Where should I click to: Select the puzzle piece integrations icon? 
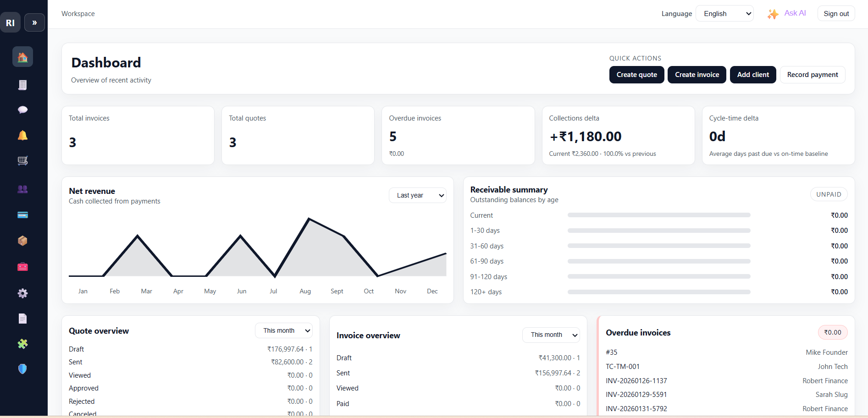22,344
